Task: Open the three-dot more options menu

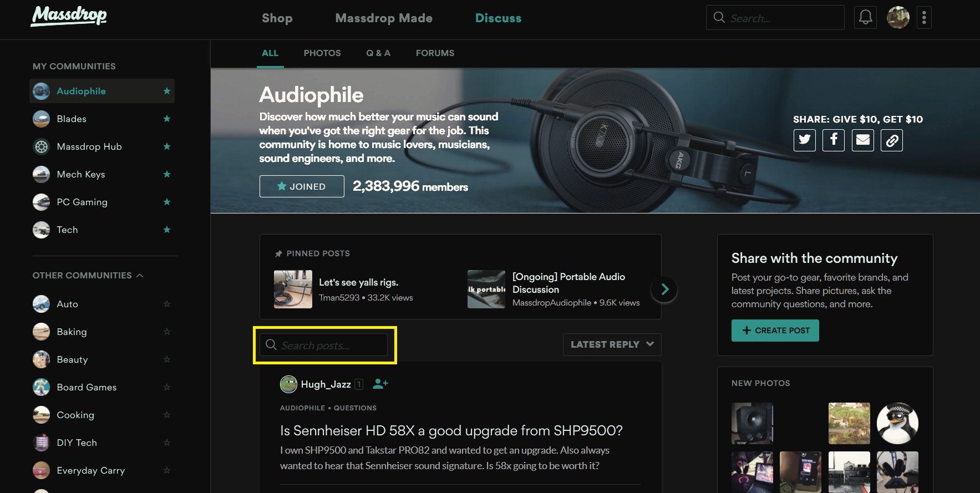Action: tap(923, 18)
